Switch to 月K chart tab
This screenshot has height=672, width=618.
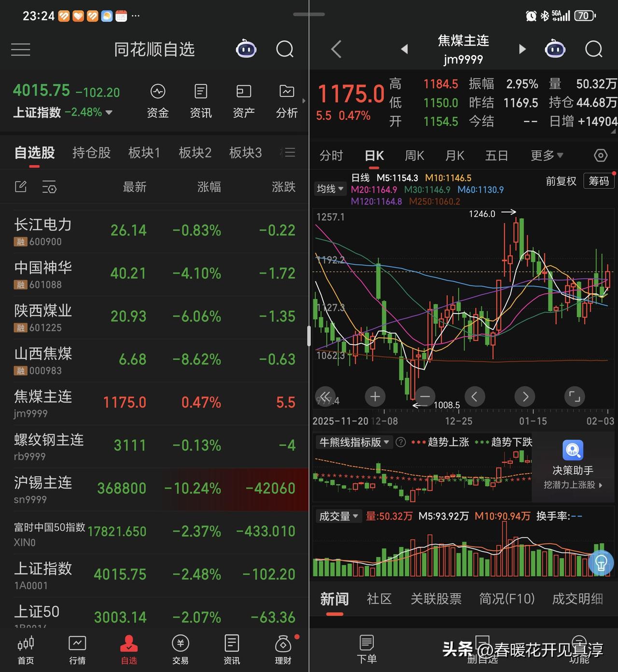click(455, 156)
